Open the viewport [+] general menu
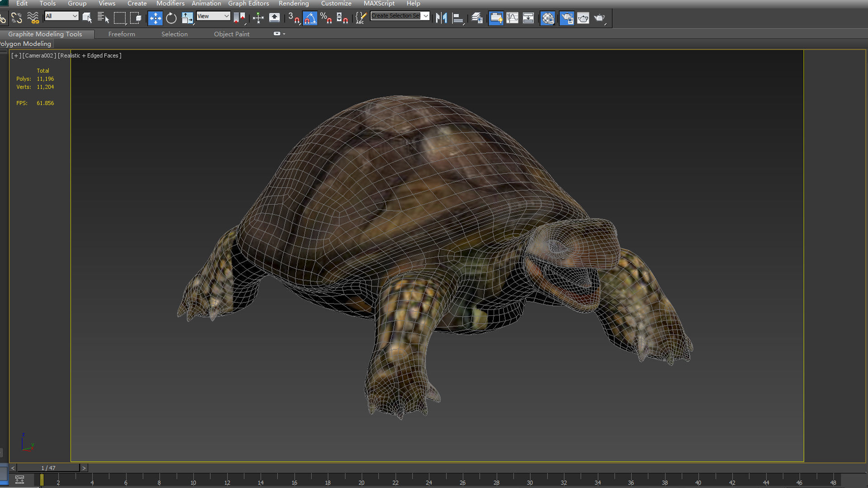 [x=16, y=56]
